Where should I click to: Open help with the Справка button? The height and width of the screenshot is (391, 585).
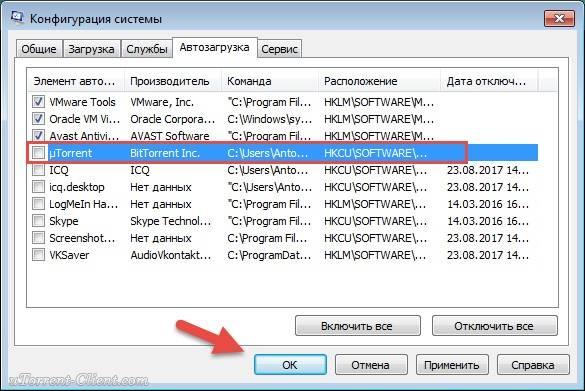click(533, 365)
